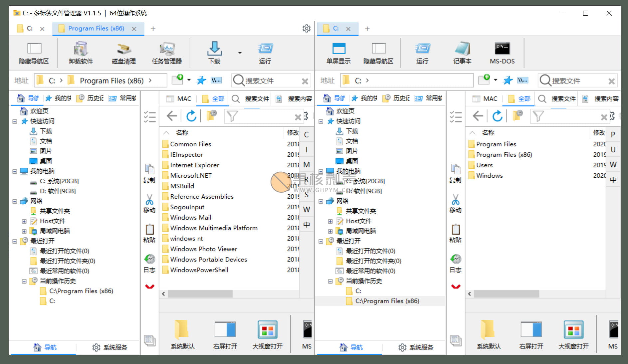The image size is (628, 364).
Task: Open dropdown arrow next to 下载 button
Action: tap(240, 53)
